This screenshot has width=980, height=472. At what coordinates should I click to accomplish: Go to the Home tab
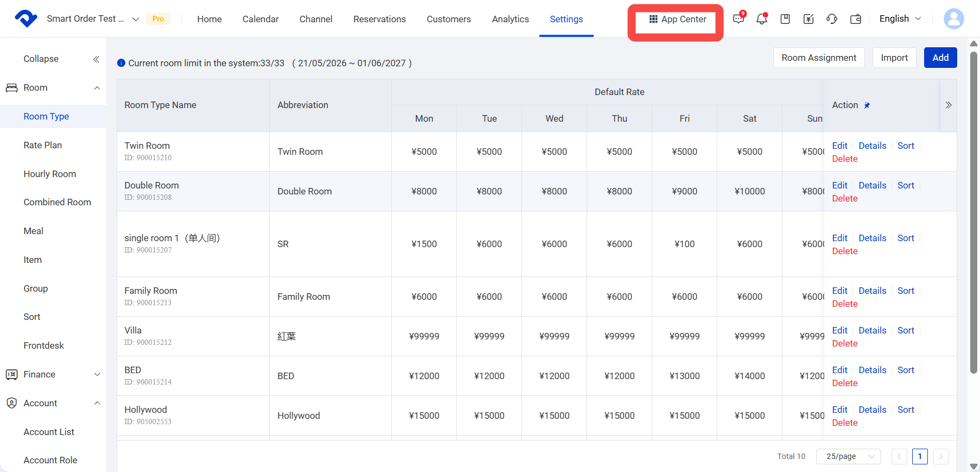pyautogui.click(x=209, y=19)
